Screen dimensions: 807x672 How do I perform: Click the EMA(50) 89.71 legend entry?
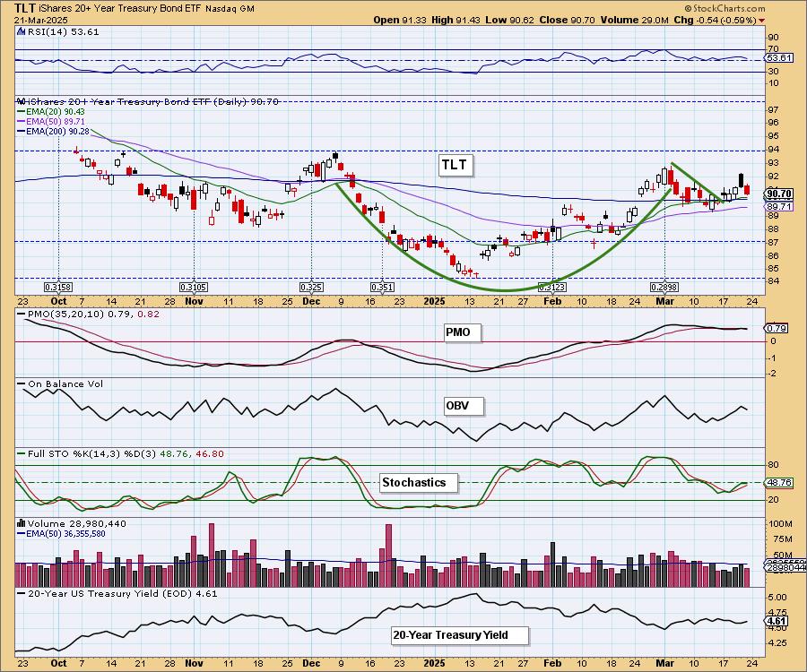[x=51, y=121]
